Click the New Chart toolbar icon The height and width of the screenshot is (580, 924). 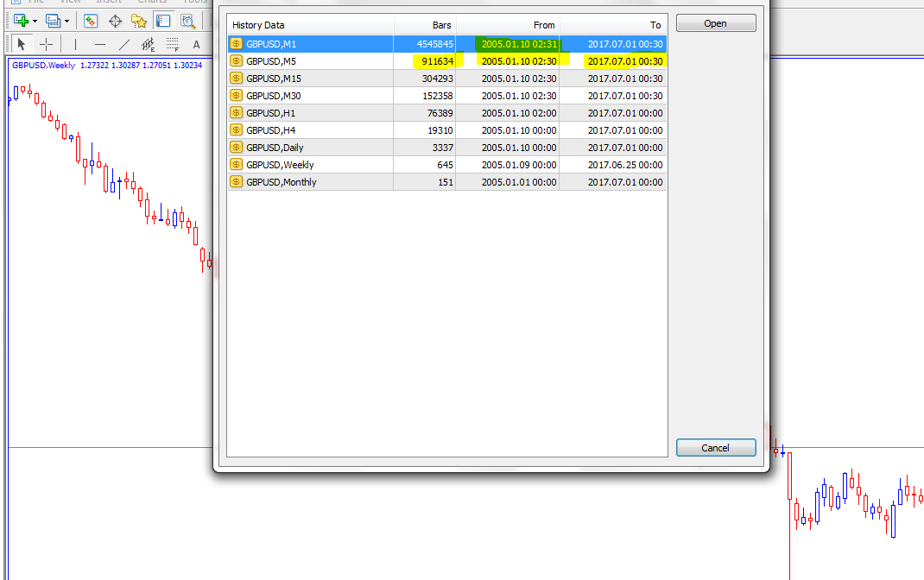(21, 21)
